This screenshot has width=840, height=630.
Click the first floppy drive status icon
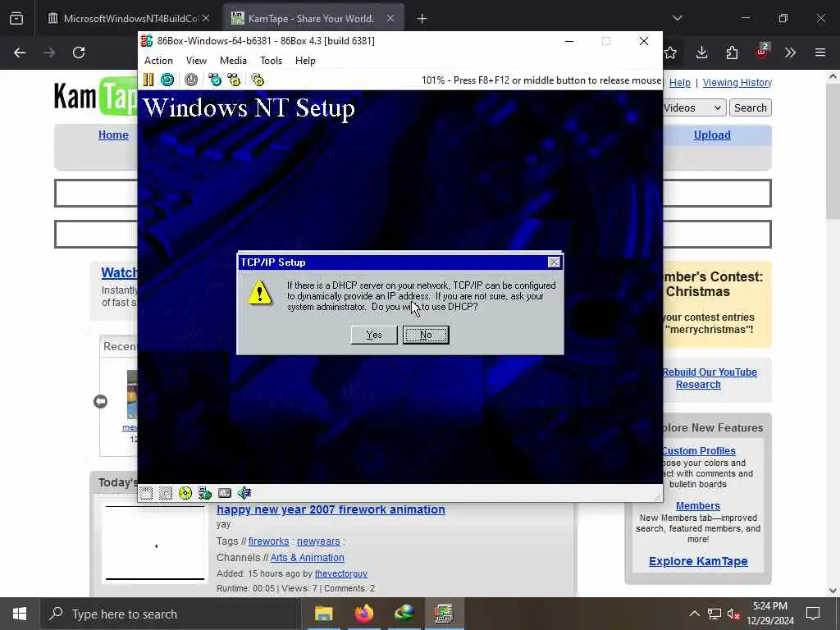click(146, 493)
